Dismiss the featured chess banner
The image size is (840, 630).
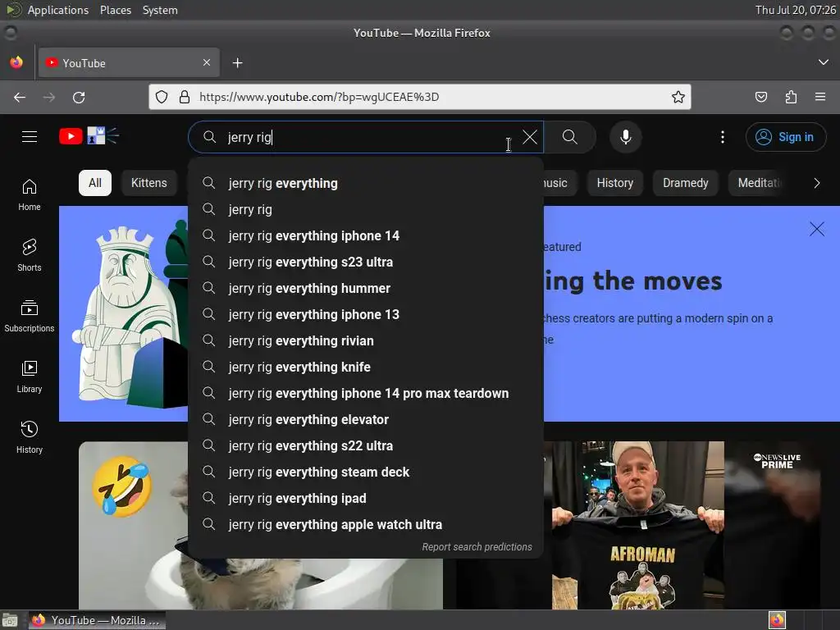pyautogui.click(x=816, y=230)
